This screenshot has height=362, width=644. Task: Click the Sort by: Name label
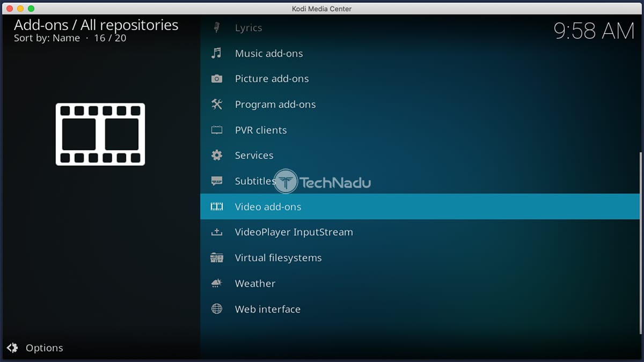pos(47,38)
